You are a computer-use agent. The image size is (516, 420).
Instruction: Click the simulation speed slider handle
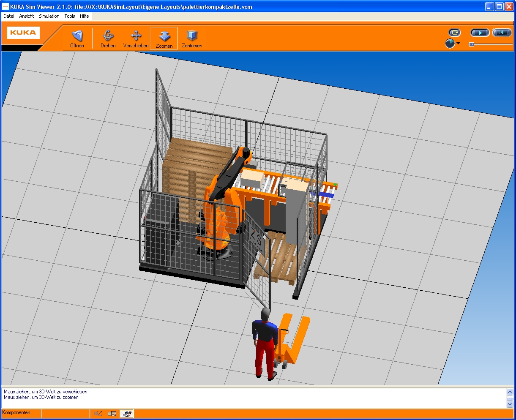coord(472,44)
